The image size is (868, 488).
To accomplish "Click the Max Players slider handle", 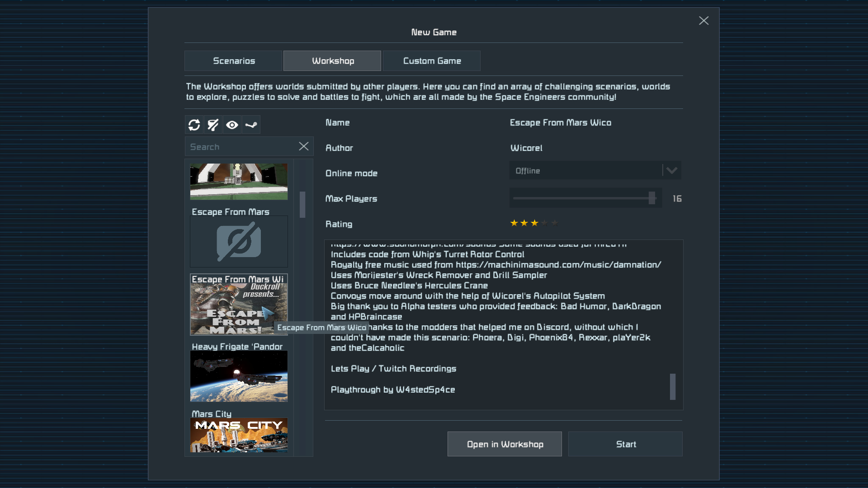I will pyautogui.click(x=652, y=198).
